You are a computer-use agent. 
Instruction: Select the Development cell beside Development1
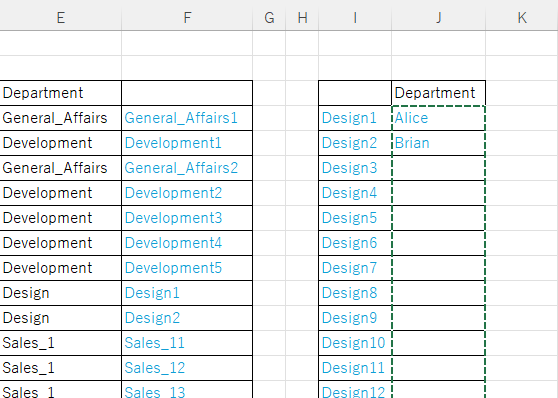tap(60, 143)
